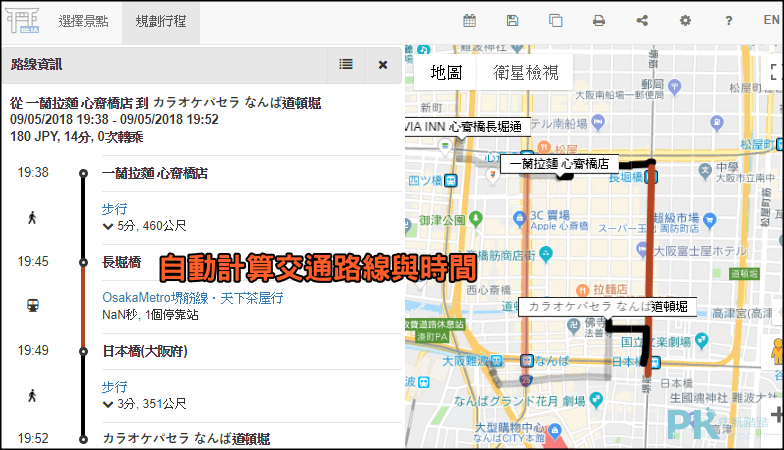Click the 大阪富士屋ホテル hotel marker

[x=642, y=250]
